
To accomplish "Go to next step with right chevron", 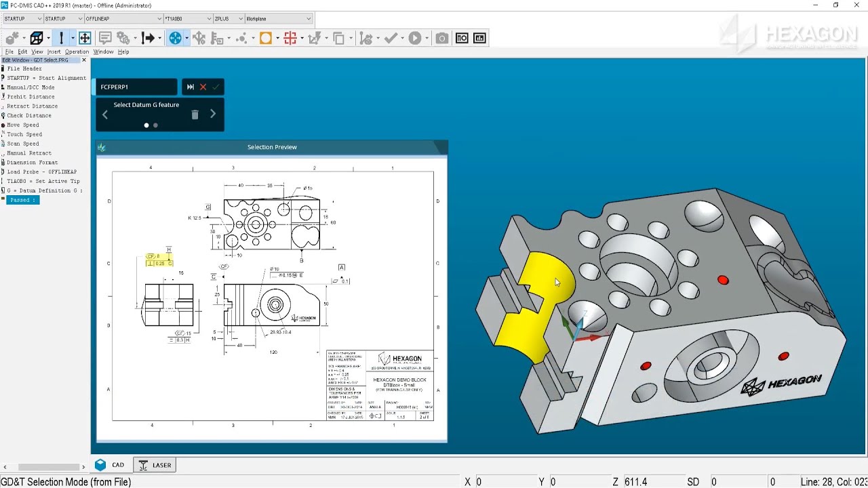I will 213,114.
